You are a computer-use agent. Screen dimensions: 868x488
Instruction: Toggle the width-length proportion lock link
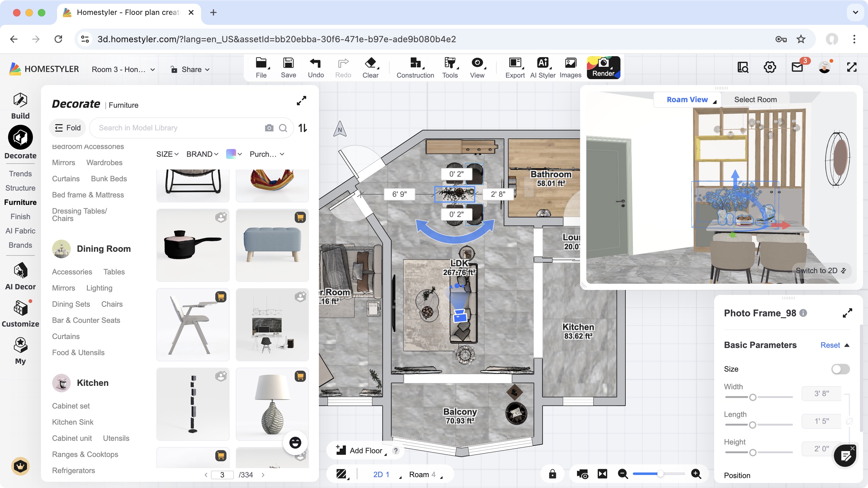click(x=849, y=421)
